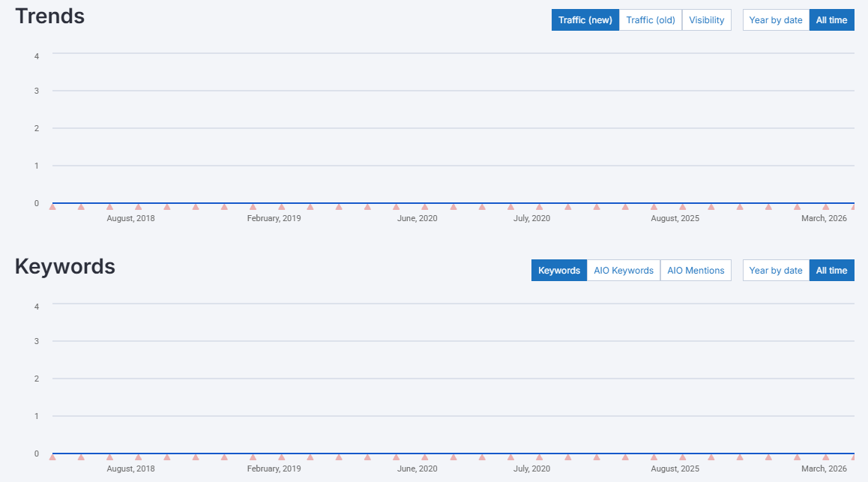The height and width of the screenshot is (482, 868).
Task: Click the Trends section heading
Action: tap(49, 16)
